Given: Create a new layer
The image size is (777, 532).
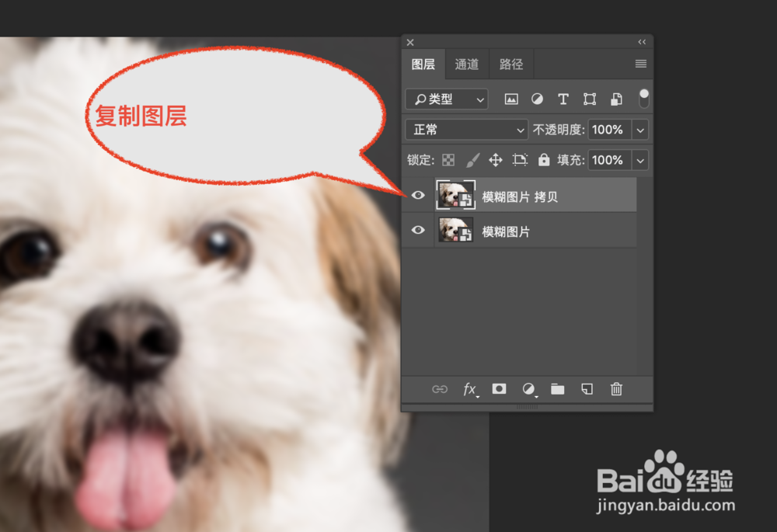Looking at the screenshot, I should click(x=587, y=389).
